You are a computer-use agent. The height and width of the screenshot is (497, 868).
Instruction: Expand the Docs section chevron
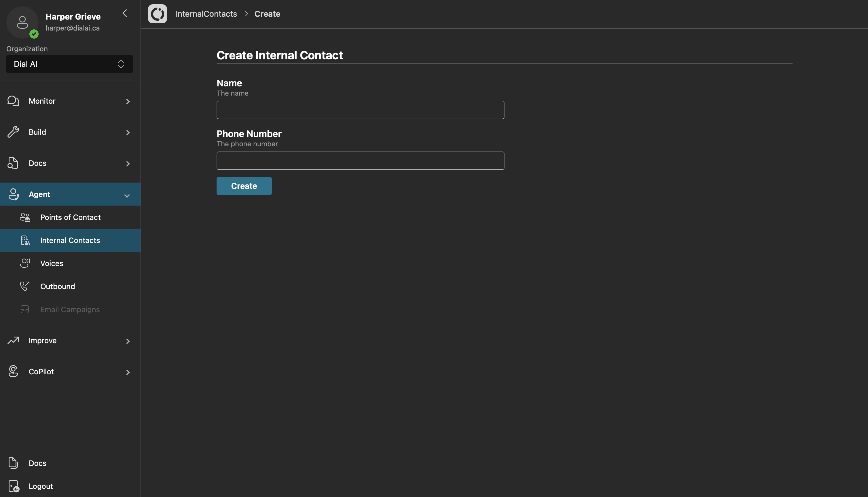click(128, 164)
